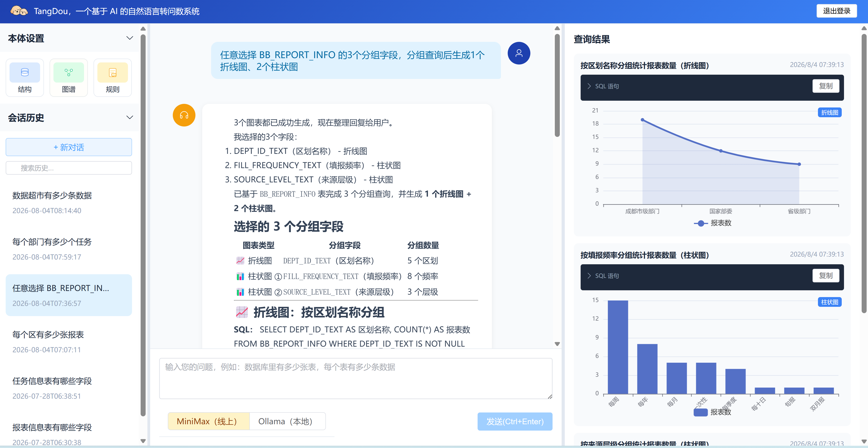Copy SQL of 按区划名称 line chart
The image size is (868, 448).
click(x=826, y=86)
